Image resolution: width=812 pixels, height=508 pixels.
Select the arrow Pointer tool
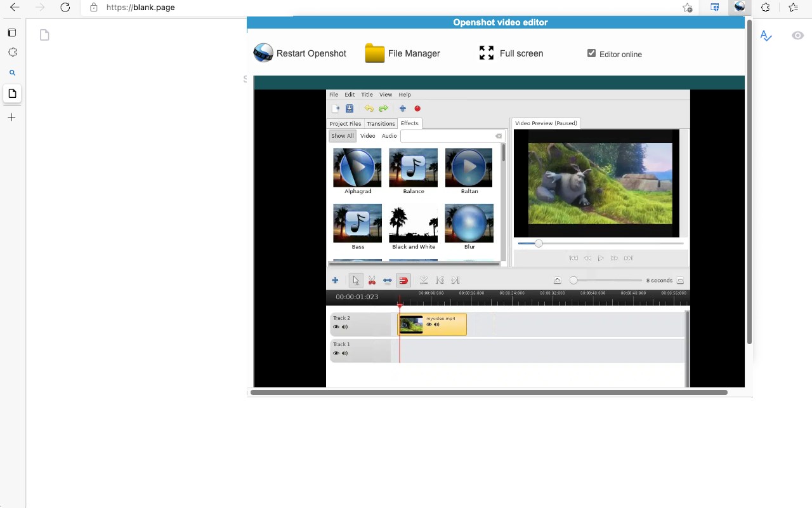[356, 280]
